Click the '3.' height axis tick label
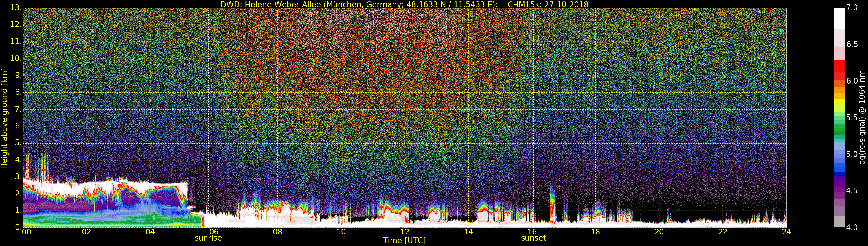868x246 pixels. click(18, 177)
